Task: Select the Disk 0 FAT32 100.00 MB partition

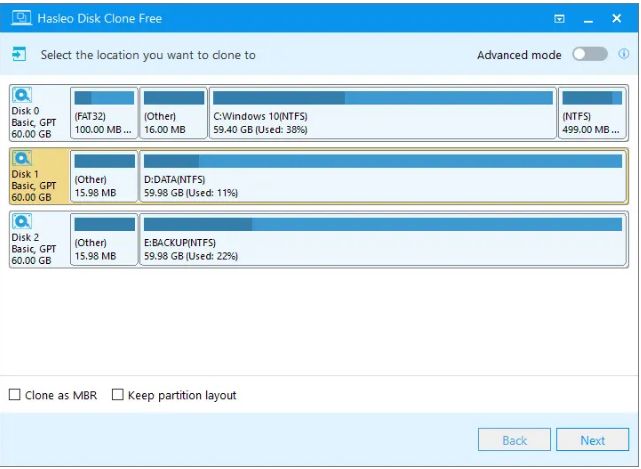Action: [x=104, y=113]
